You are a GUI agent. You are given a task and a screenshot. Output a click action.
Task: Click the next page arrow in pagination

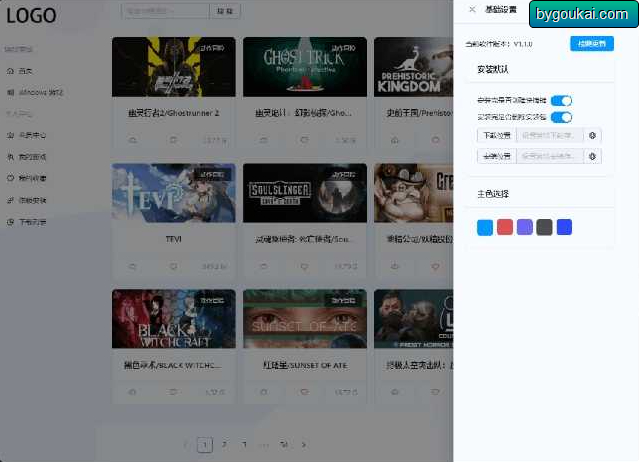point(304,444)
